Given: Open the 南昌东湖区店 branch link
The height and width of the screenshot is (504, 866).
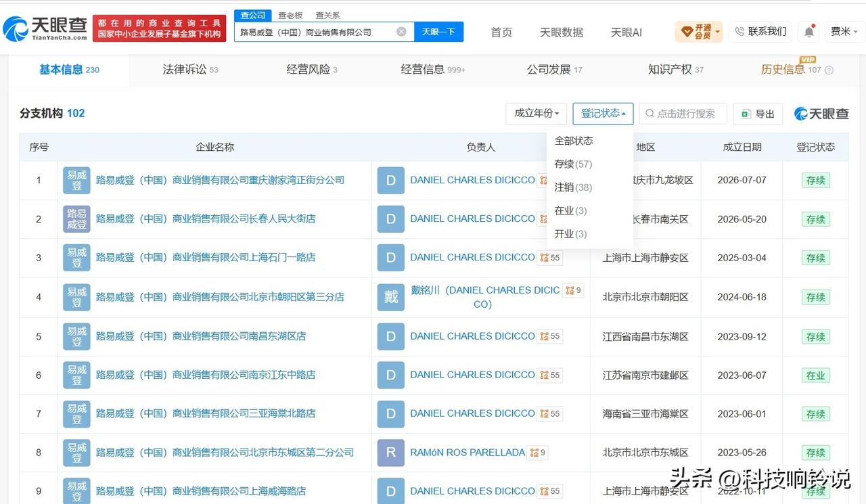Looking at the screenshot, I should [x=201, y=336].
